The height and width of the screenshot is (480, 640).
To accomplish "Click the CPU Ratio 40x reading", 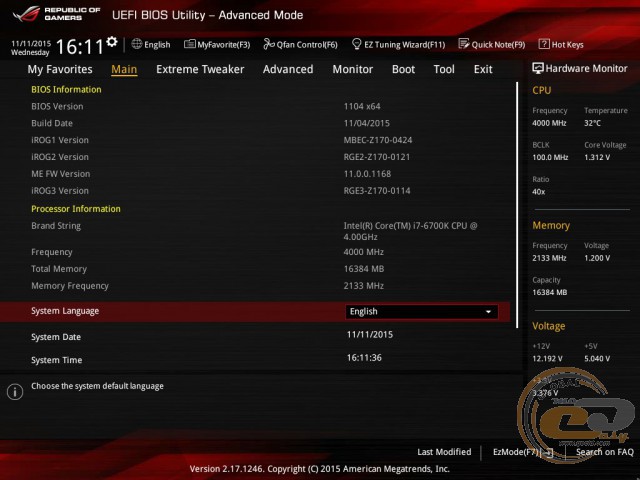I will click(538, 192).
